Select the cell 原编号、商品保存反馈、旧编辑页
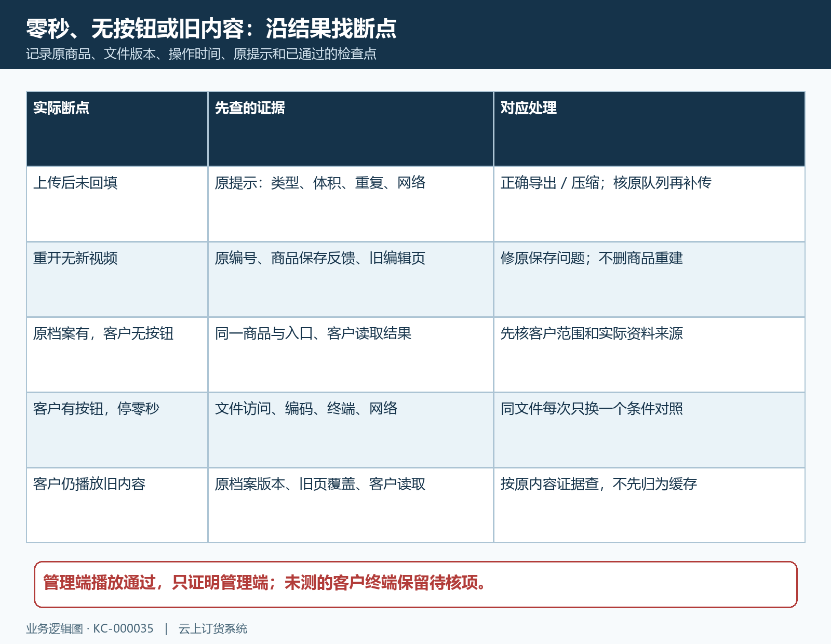 (x=351, y=279)
